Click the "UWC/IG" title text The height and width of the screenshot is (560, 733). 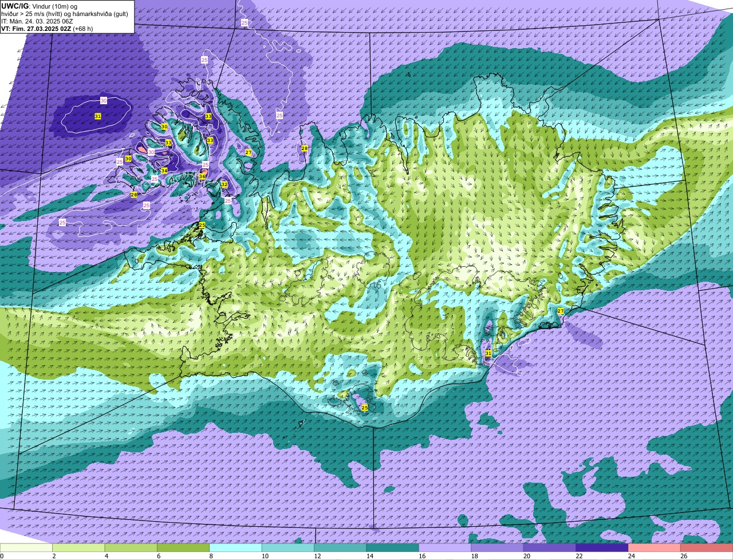coord(15,6)
